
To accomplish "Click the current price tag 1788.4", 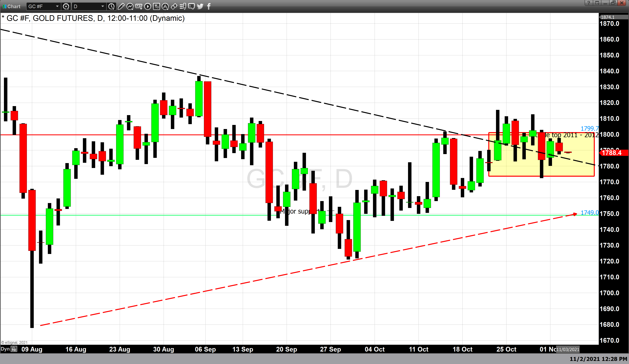I will [614, 153].
